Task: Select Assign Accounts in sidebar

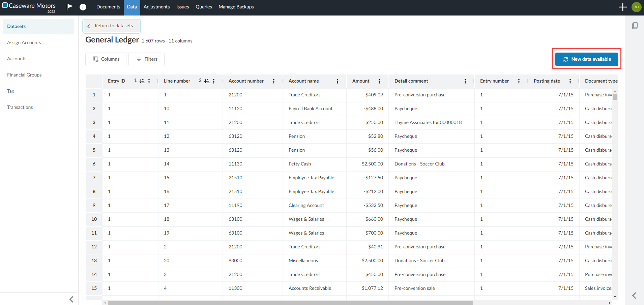Action: point(24,42)
